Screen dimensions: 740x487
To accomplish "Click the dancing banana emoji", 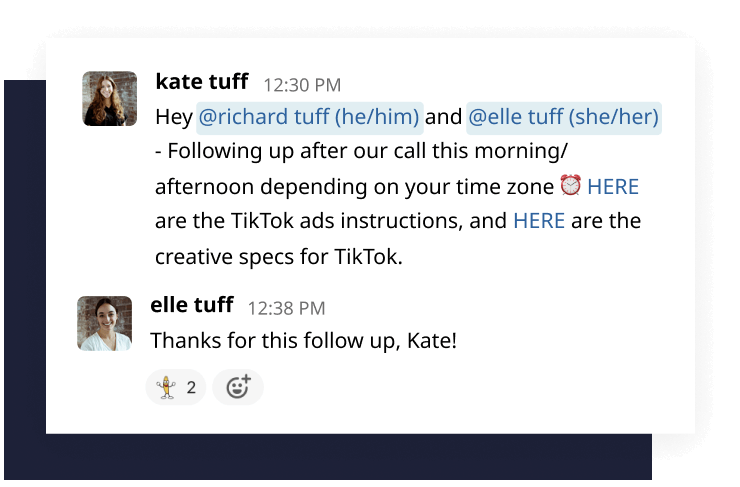I will (x=166, y=387).
